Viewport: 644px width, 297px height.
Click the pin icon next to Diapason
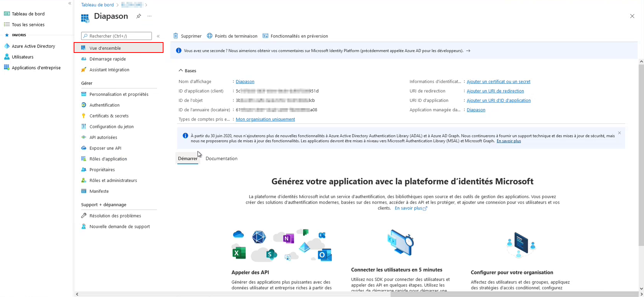click(138, 16)
